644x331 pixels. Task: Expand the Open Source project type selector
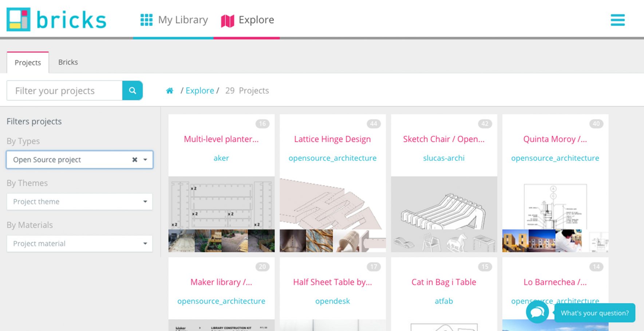[x=145, y=160]
